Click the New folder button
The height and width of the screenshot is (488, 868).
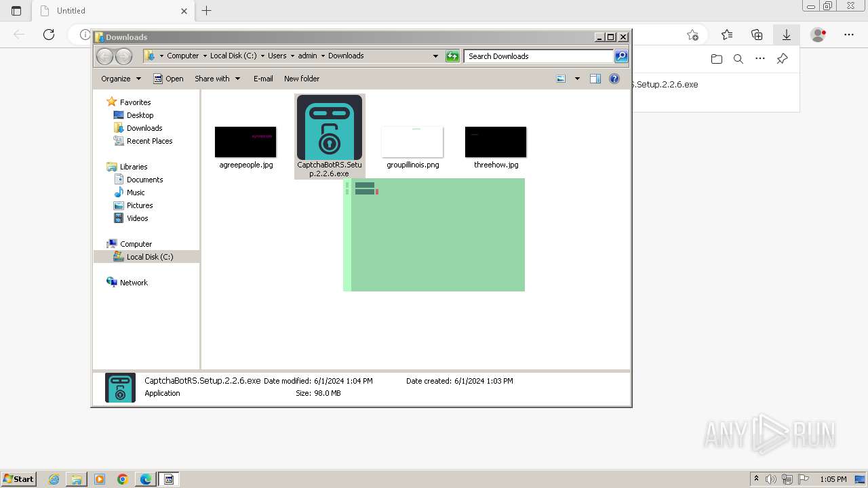(302, 79)
